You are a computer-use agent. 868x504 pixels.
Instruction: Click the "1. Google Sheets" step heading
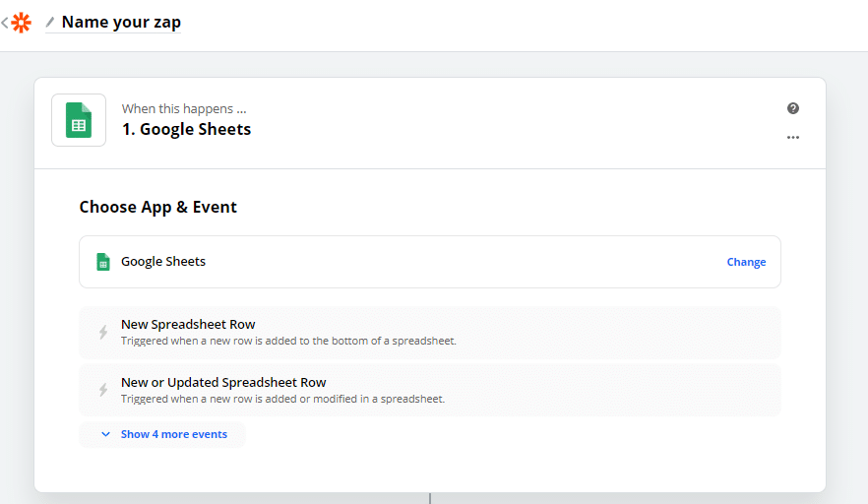pos(186,129)
